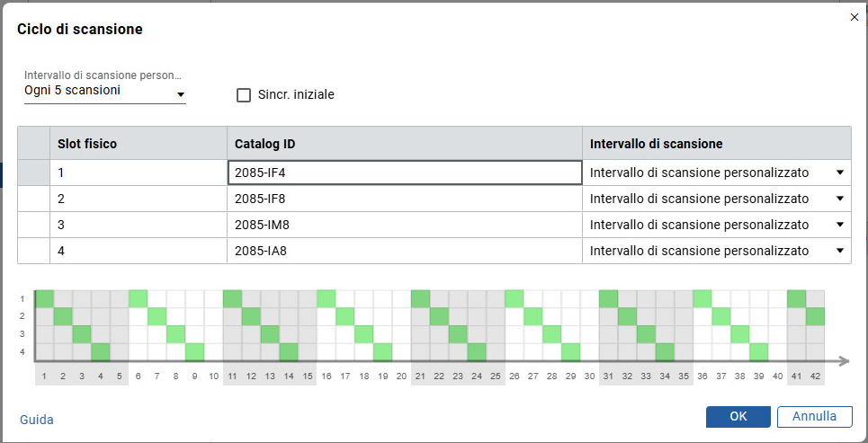Select the 2085-IF8 Catalog ID cell
The image size is (868, 443).
point(404,199)
